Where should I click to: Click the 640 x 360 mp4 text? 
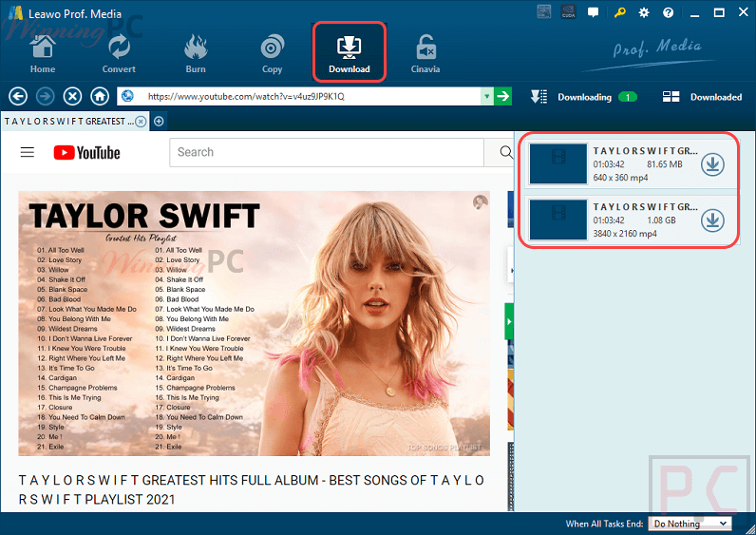620,178
